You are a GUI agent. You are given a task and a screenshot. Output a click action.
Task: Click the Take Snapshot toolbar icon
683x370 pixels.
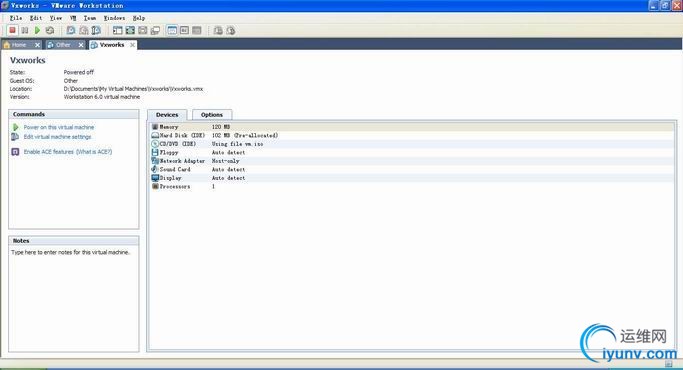click(x=71, y=30)
